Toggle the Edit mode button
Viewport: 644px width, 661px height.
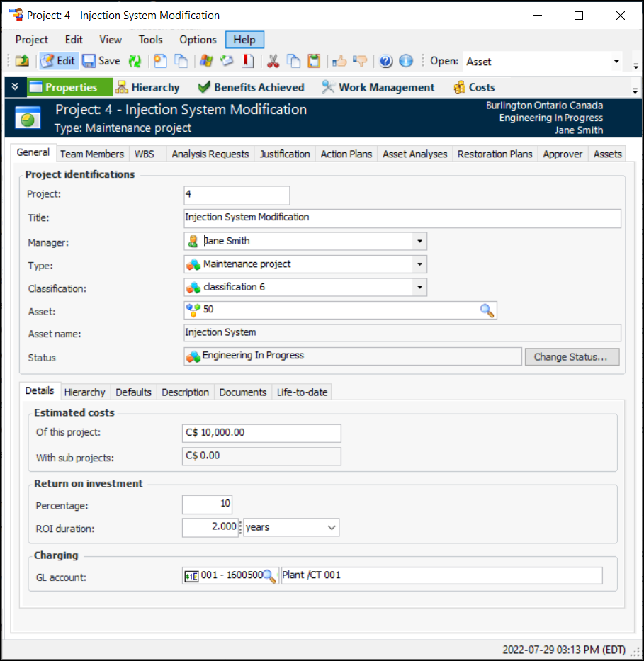click(x=58, y=62)
